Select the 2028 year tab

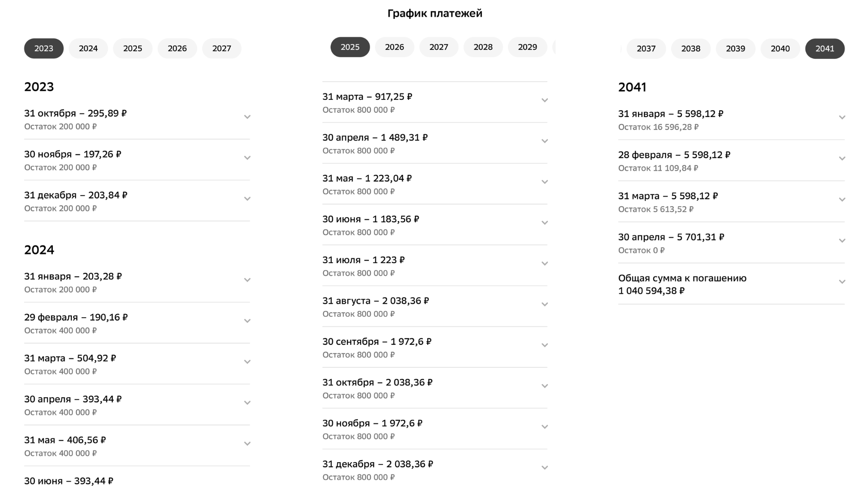[483, 47]
